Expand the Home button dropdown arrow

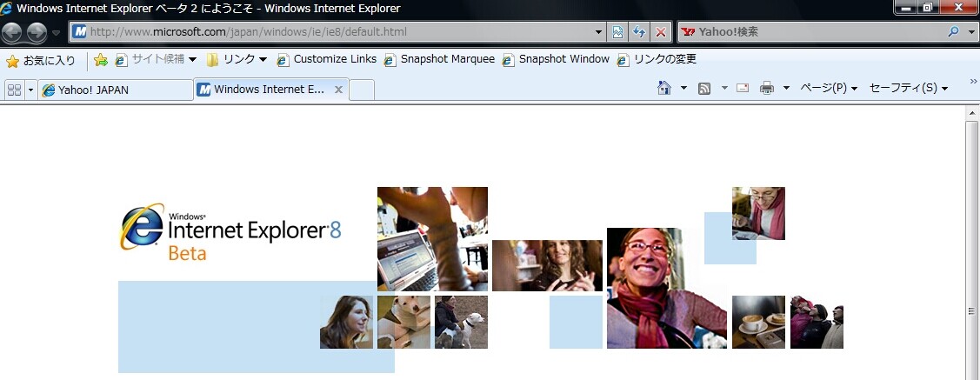click(683, 88)
